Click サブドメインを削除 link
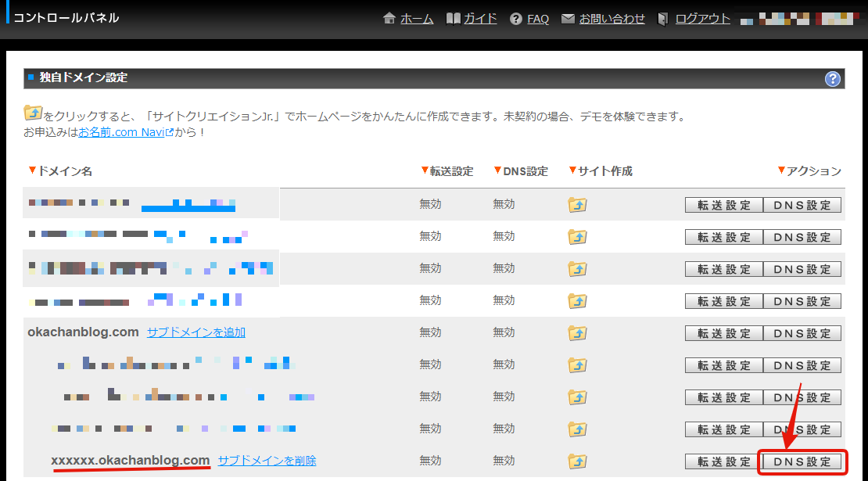 267,461
